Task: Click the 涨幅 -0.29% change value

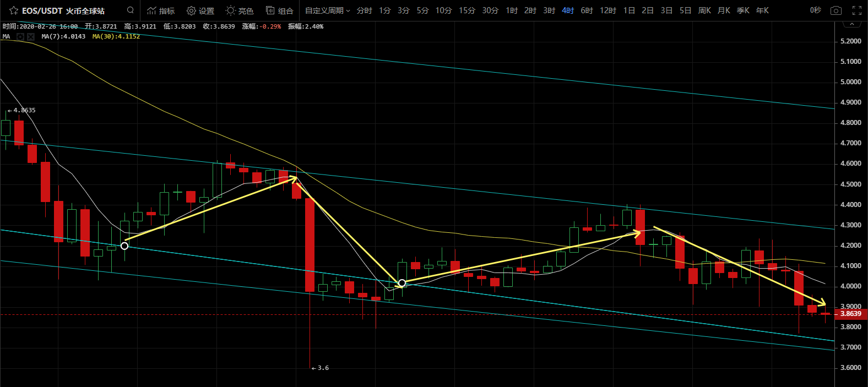Action: [x=262, y=26]
